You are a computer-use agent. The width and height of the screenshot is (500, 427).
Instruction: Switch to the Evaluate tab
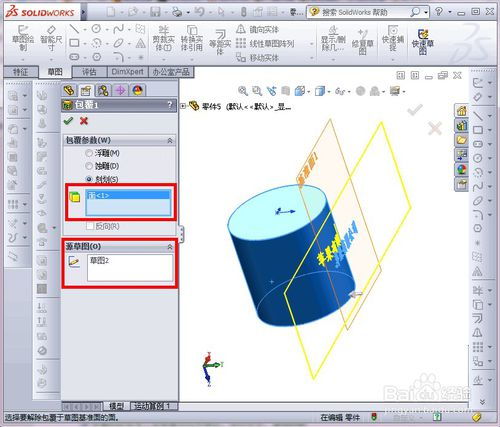tap(89, 72)
